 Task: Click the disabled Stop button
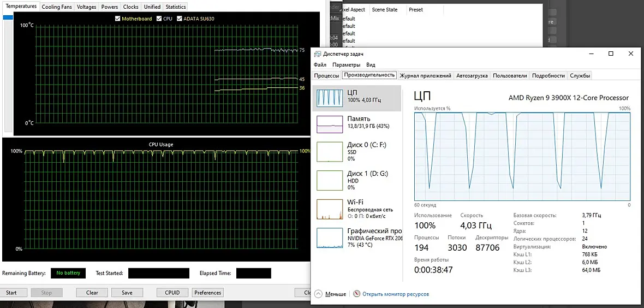pos(46,293)
